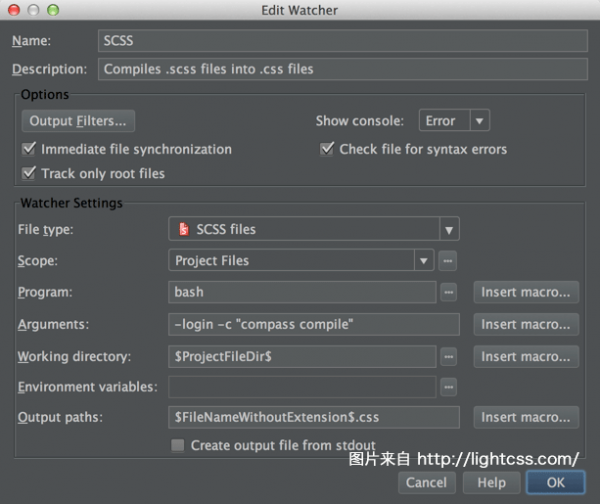600x504 pixels.
Task: Open the Environment variables edit button
Action: 448,386
